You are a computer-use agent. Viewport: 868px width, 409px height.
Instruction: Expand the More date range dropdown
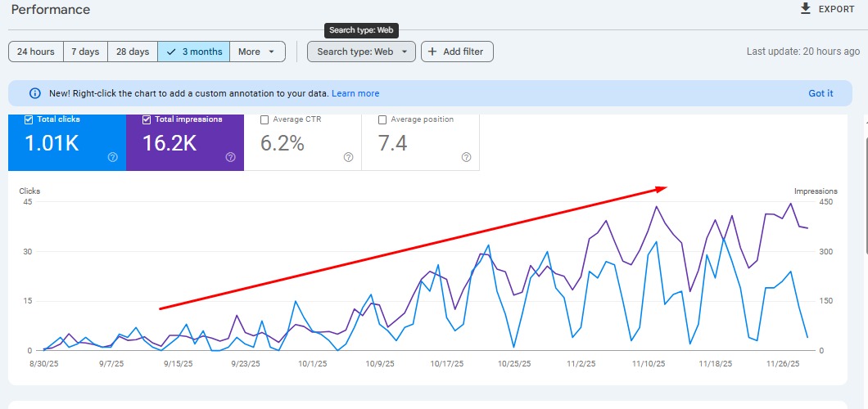tap(257, 52)
